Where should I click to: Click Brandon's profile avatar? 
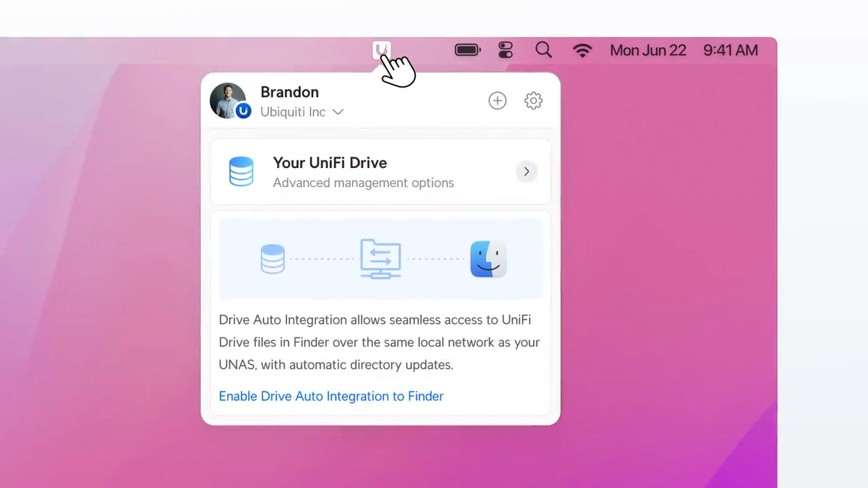coord(228,101)
